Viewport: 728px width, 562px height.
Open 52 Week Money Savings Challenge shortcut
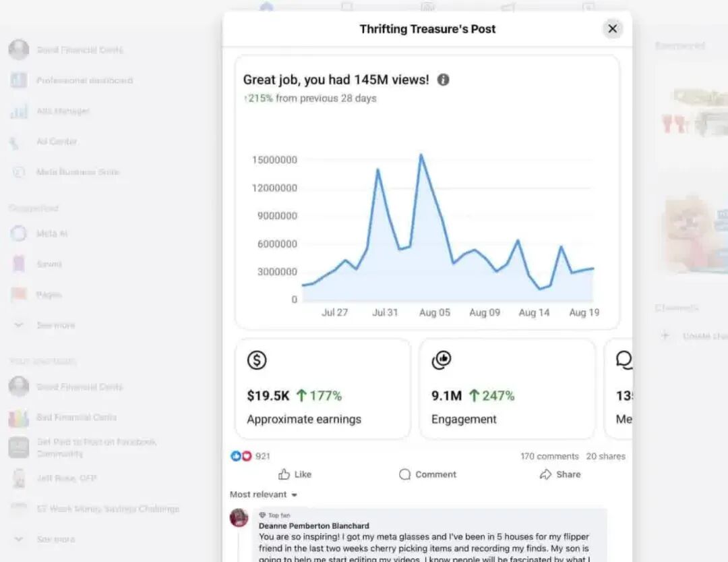point(108,509)
